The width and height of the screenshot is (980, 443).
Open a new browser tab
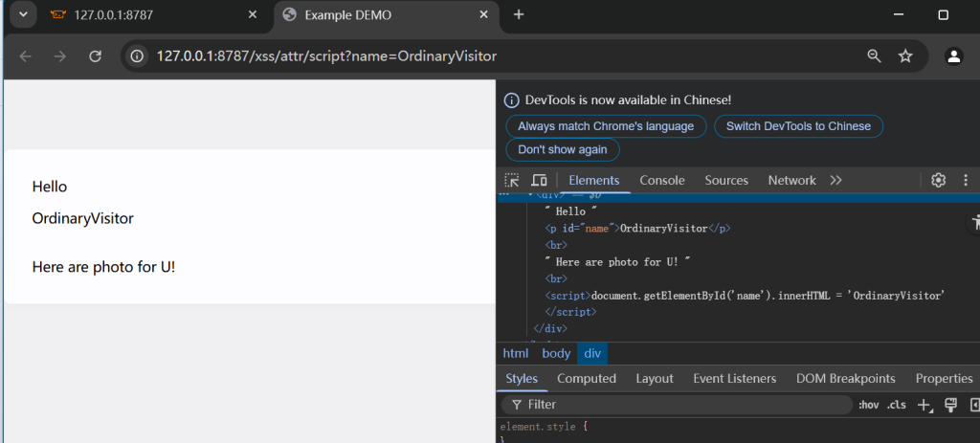(x=519, y=15)
